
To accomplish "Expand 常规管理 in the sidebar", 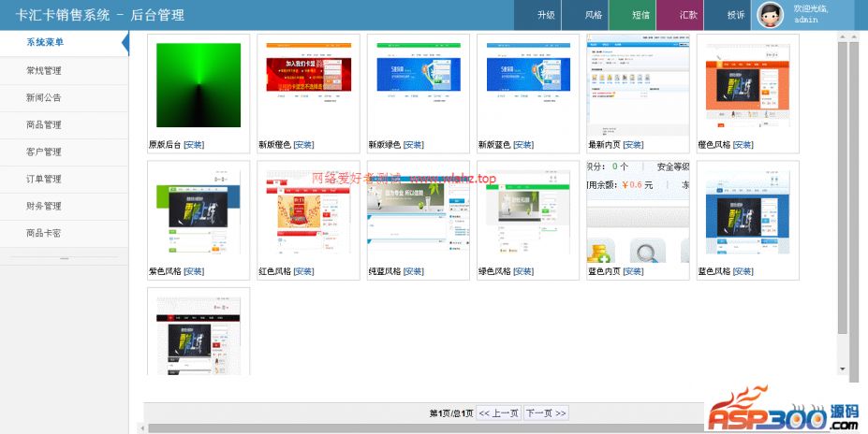I will click(44, 70).
